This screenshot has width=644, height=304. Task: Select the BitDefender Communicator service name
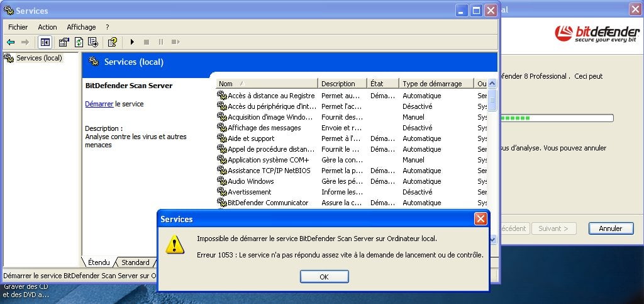(x=268, y=202)
